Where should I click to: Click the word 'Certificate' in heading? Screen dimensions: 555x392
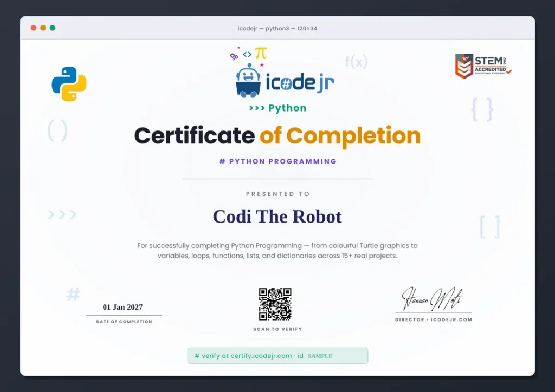click(195, 136)
